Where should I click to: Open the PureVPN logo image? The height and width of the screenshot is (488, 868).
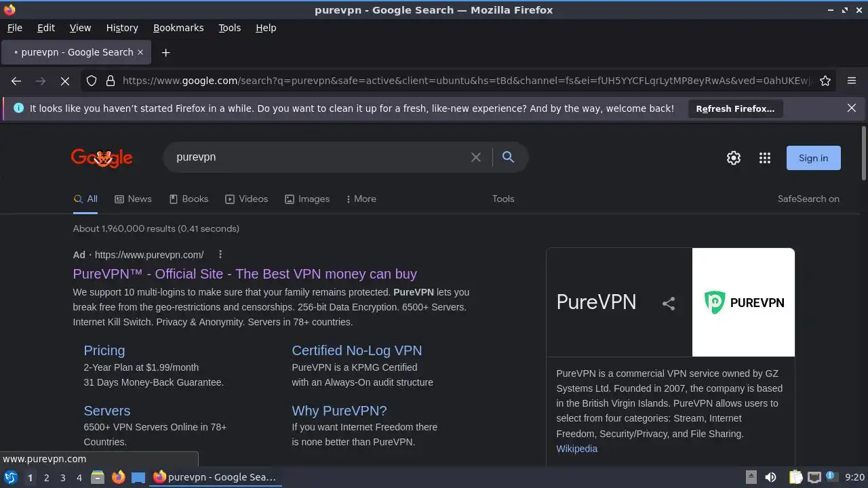[x=743, y=302]
